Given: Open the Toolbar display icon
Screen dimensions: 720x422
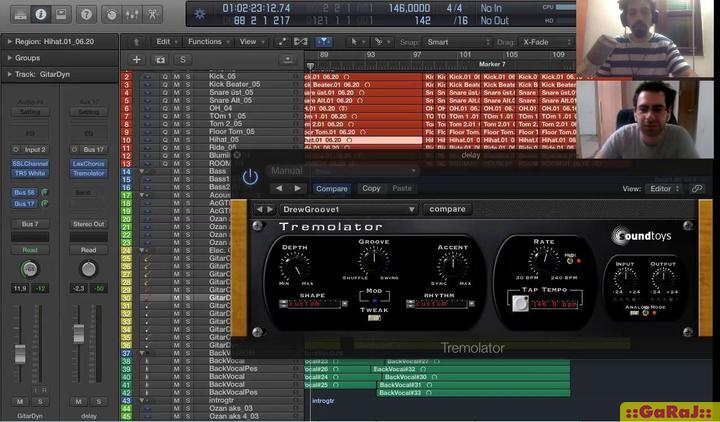Looking at the screenshot, I should click(61, 14).
